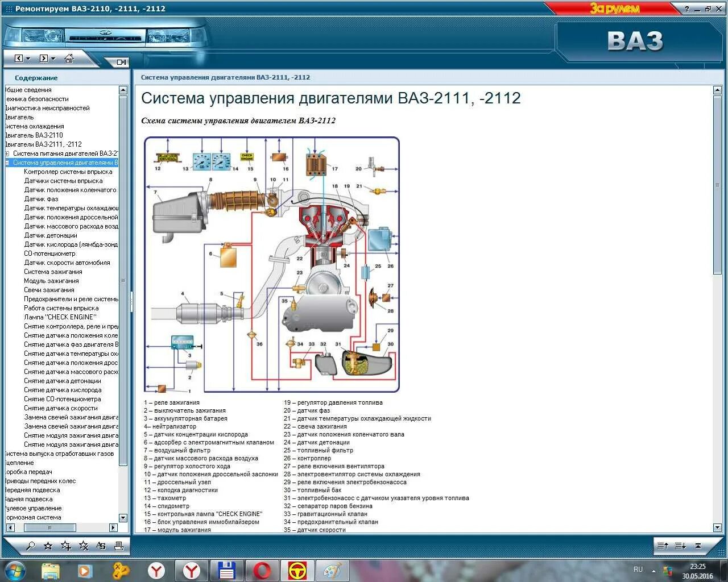Viewport: 728px width, 582px height.
Task: Click the contents panel scroll-up arrow
Action: click(x=123, y=90)
